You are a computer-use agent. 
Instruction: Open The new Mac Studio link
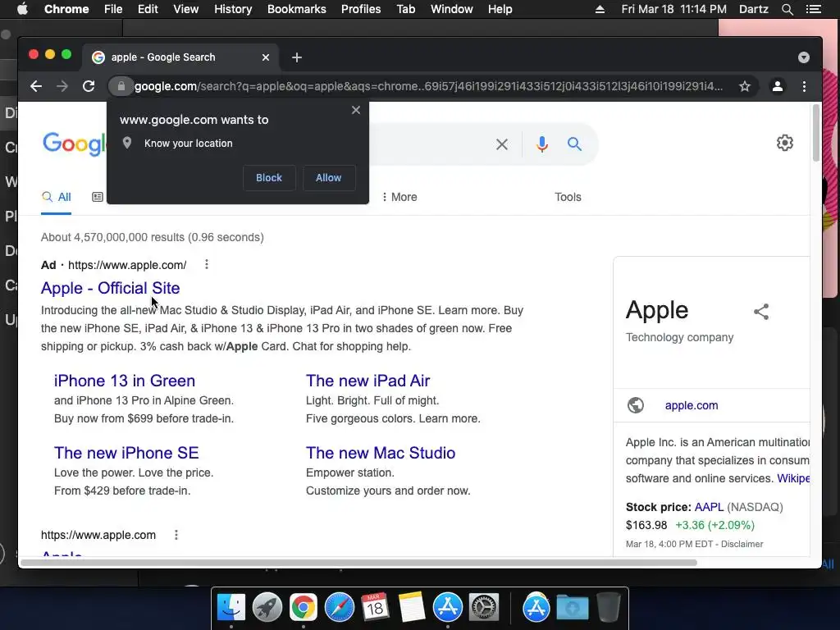381,453
